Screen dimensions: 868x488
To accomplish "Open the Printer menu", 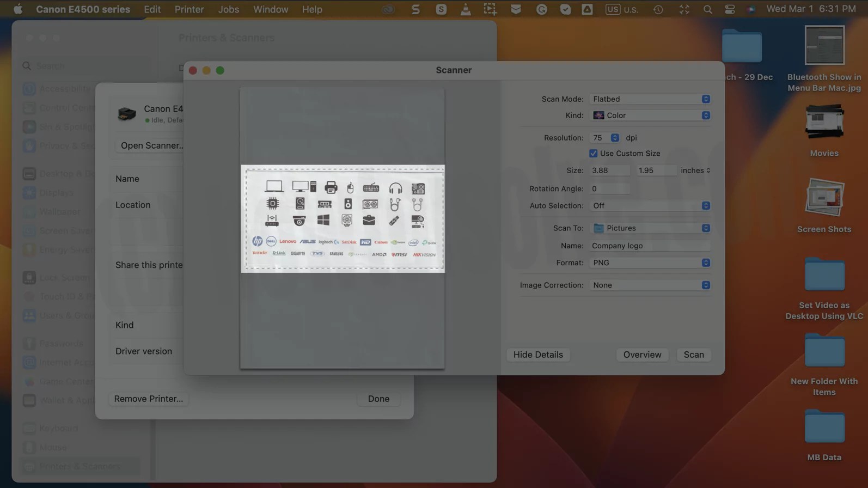I will click(x=189, y=9).
